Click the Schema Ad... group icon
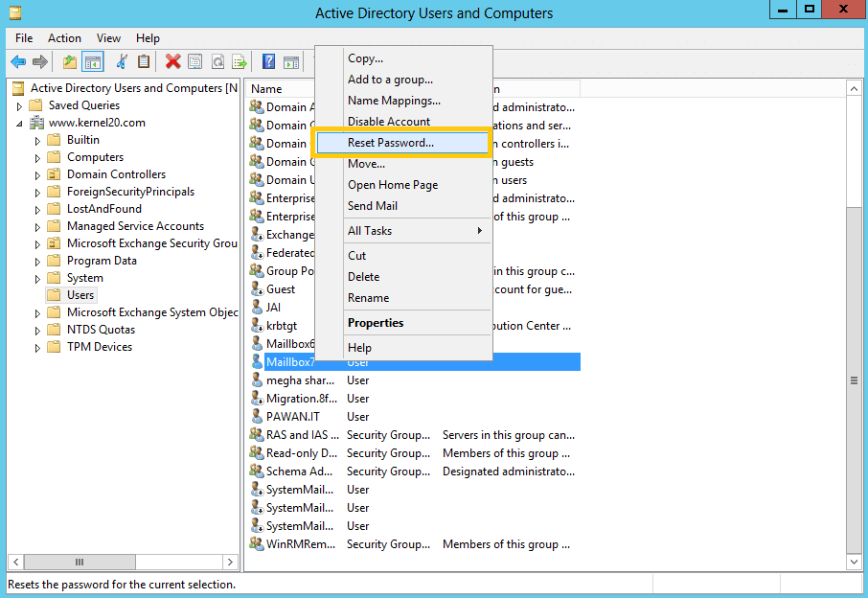This screenshot has width=868, height=598. [257, 471]
